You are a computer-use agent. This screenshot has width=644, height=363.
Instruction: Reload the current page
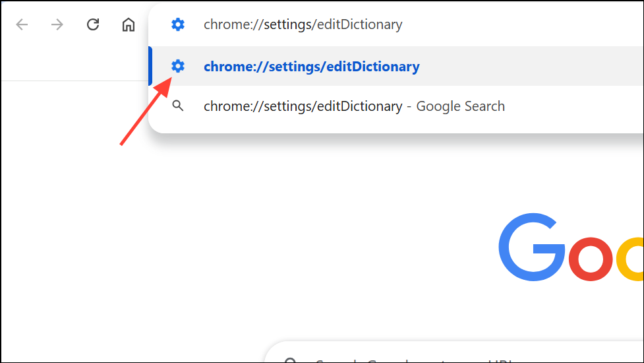pos(93,24)
